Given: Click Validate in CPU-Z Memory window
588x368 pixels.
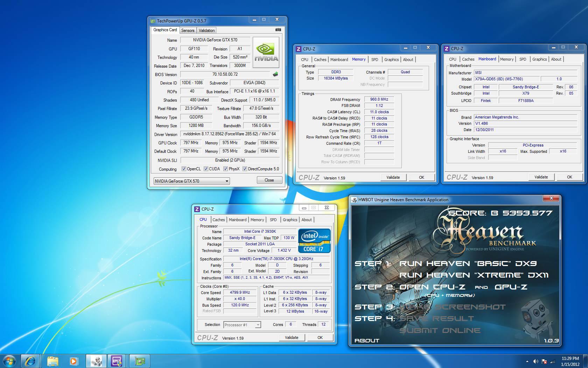Looking at the screenshot, I should pyautogui.click(x=393, y=177).
